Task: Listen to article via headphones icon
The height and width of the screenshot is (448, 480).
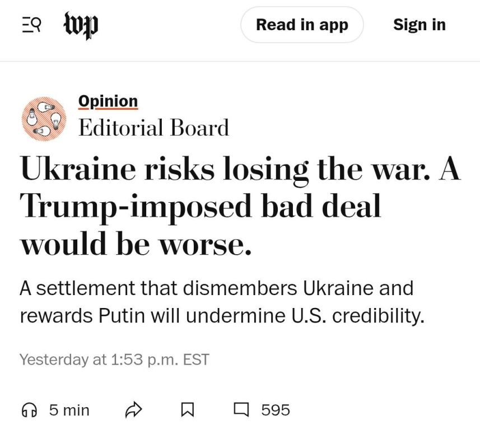Action: (29, 410)
